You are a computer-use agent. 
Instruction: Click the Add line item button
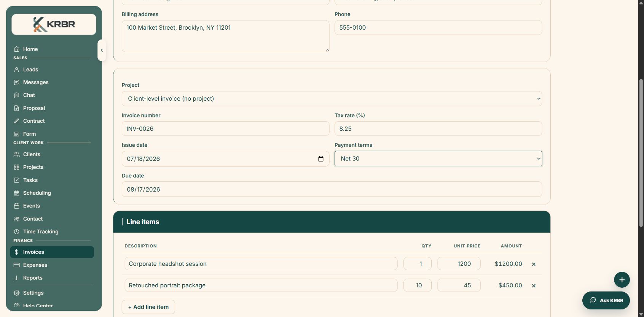pos(148,307)
